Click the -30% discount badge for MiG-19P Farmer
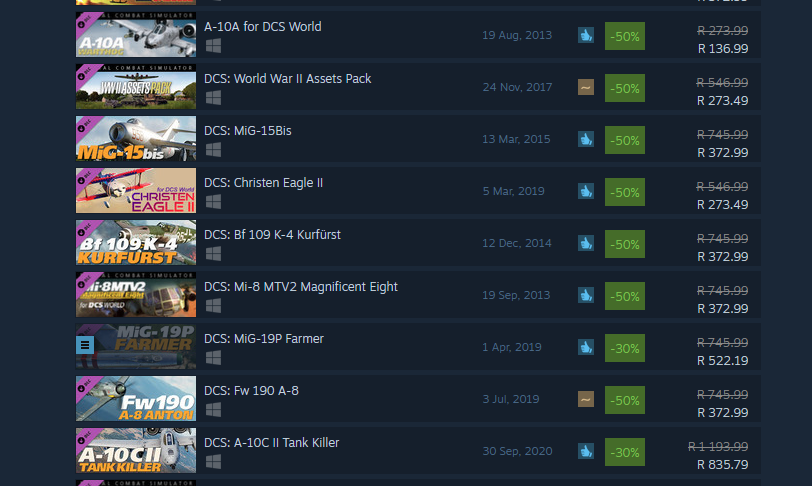The image size is (812, 486). 625,348
